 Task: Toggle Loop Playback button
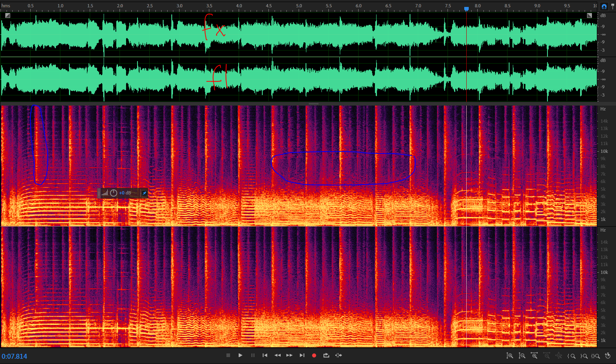click(x=326, y=355)
